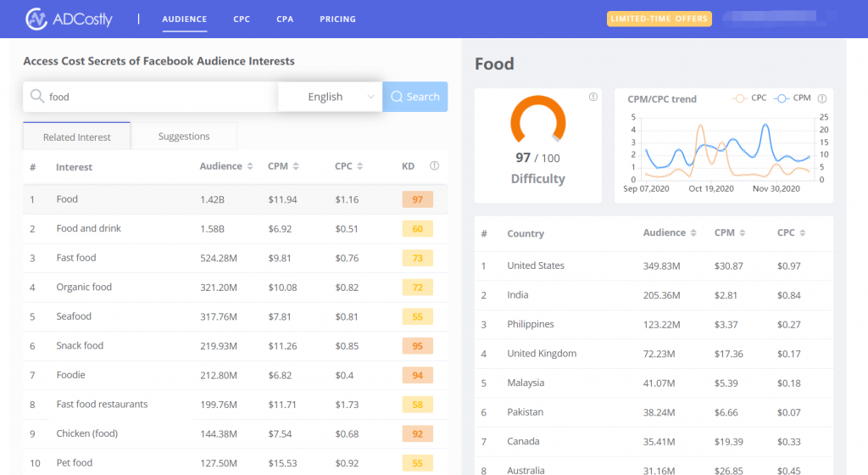The height and width of the screenshot is (475, 868).
Task: Open the AUDIENCE nav tab
Action: (184, 19)
